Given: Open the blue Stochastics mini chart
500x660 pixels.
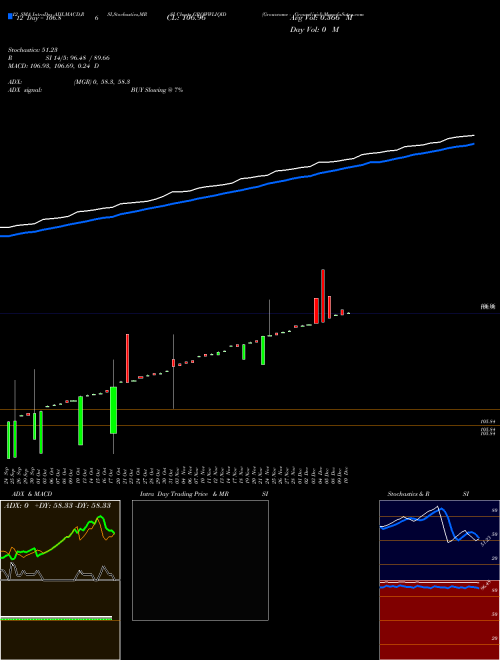Looking at the screenshot, I should point(439,540).
